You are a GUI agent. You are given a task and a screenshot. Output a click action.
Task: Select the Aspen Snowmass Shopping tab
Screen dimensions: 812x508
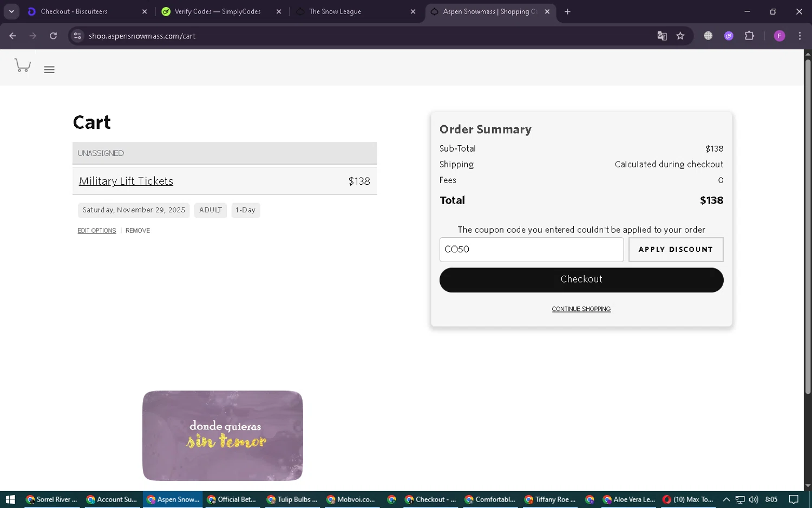click(x=490, y=11)
